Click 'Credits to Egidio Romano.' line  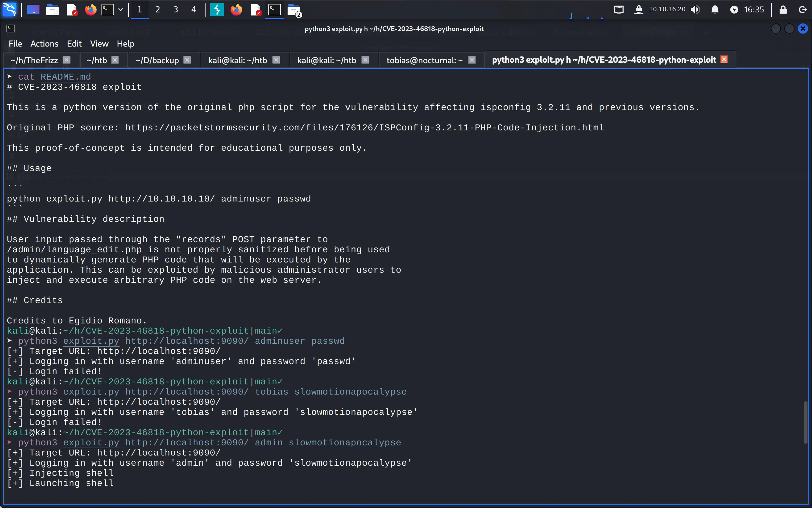point(77,321)
